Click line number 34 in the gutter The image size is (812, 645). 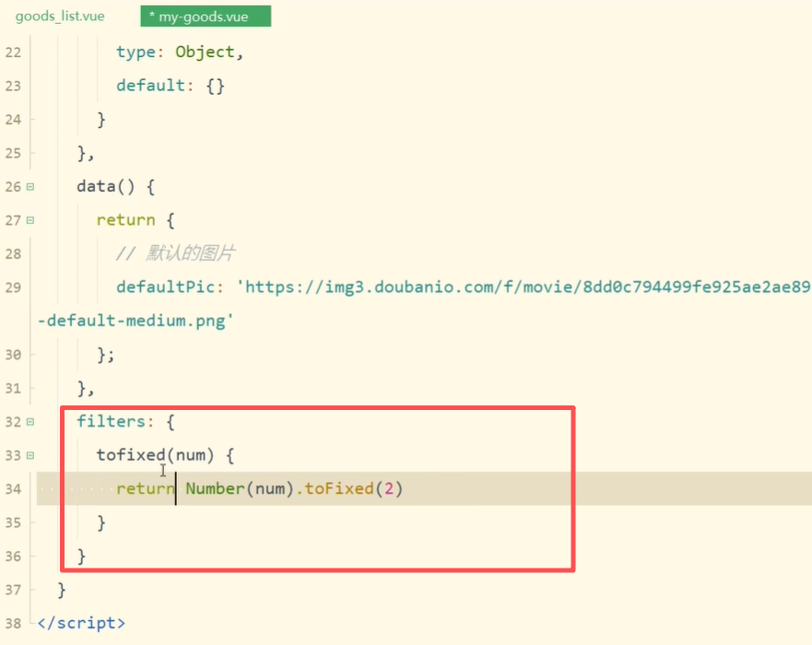tap(14, 488)
